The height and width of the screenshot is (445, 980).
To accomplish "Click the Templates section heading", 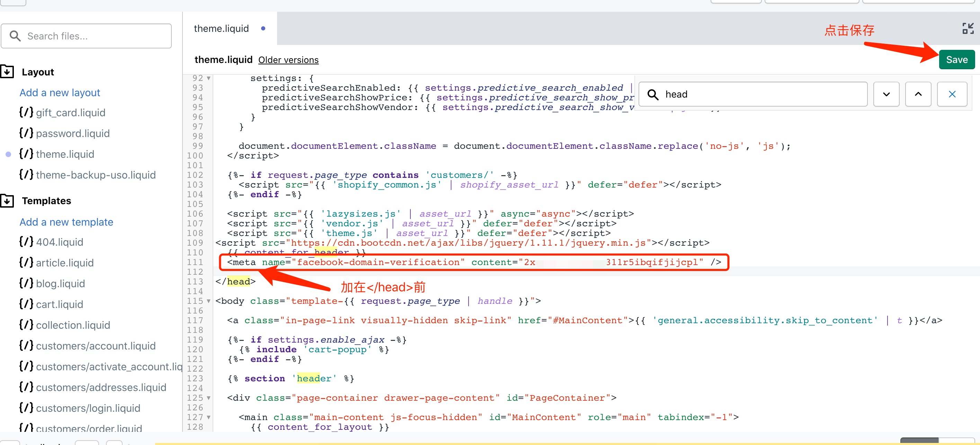I will coord(46,201).
